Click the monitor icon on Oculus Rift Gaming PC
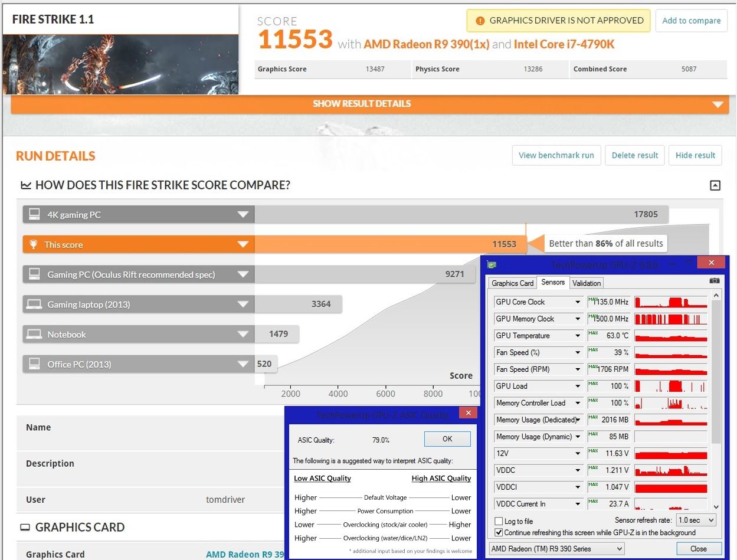Viewport: 737px width, 560px height. click(34, 274)
